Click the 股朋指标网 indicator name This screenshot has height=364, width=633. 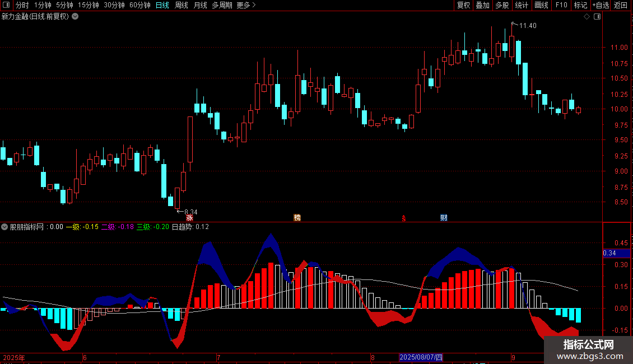pos(27,227)
